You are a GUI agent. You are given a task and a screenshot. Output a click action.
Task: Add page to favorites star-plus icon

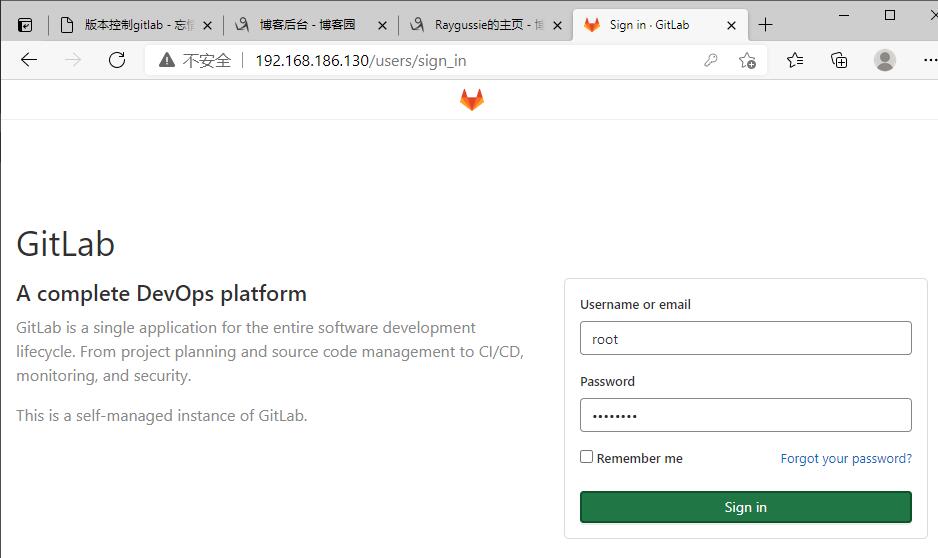point(747,60)
